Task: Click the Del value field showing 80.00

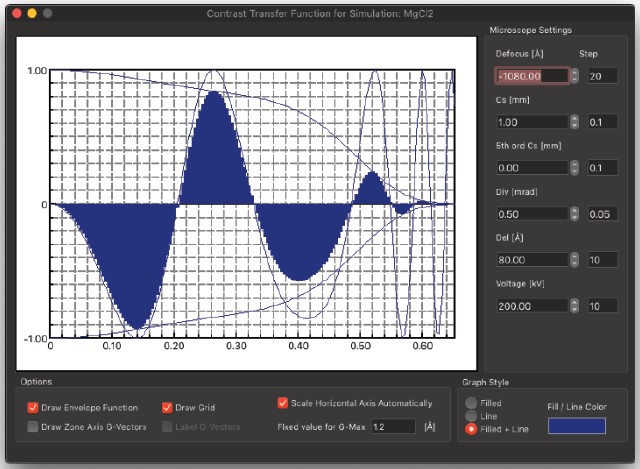Action: [x=532, y=260]
